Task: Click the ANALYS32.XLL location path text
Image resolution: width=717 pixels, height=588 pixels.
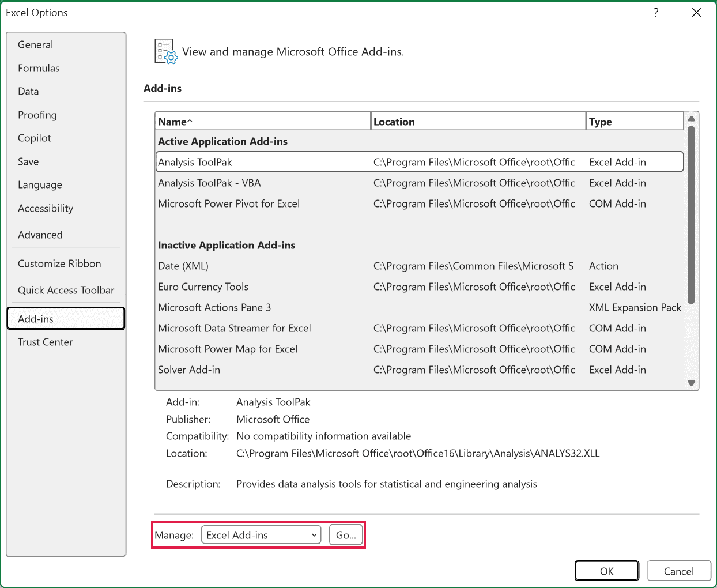Action: [x=418, y=453]
